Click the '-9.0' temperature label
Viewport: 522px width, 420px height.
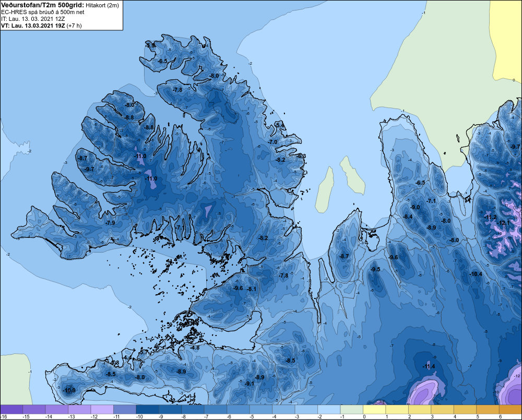[x=415, y=207]
